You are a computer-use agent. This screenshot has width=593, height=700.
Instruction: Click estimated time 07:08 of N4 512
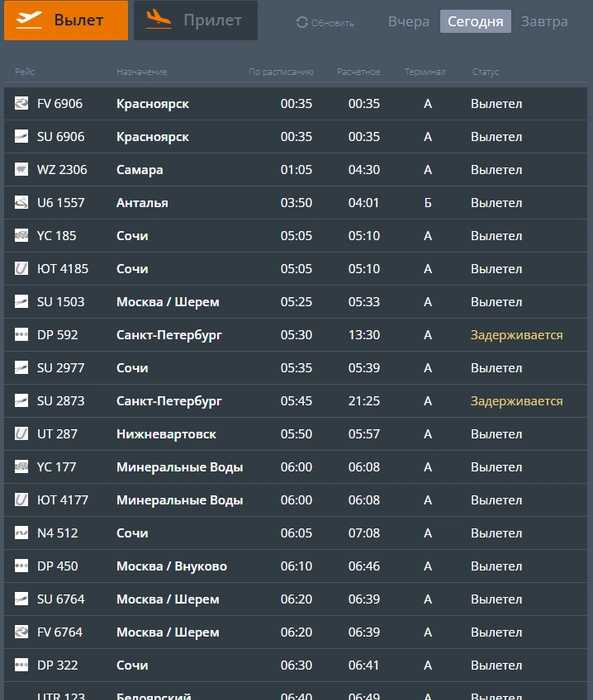(x=364, y=533)
